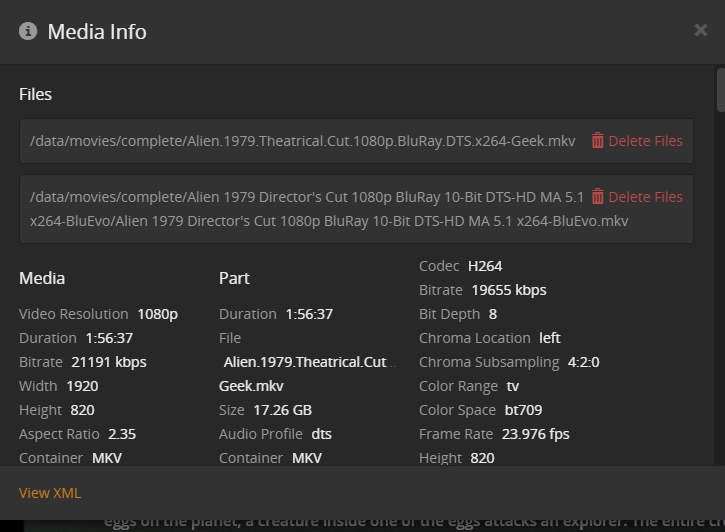Image resolution: width=725 pixels, height=532 pixels.
Task: Open the View XML link
Action: 50,493
